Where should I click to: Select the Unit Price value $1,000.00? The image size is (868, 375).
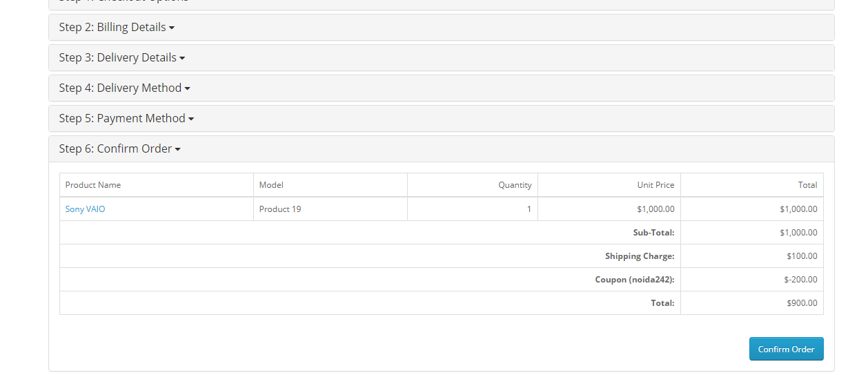tap(655, 209)
